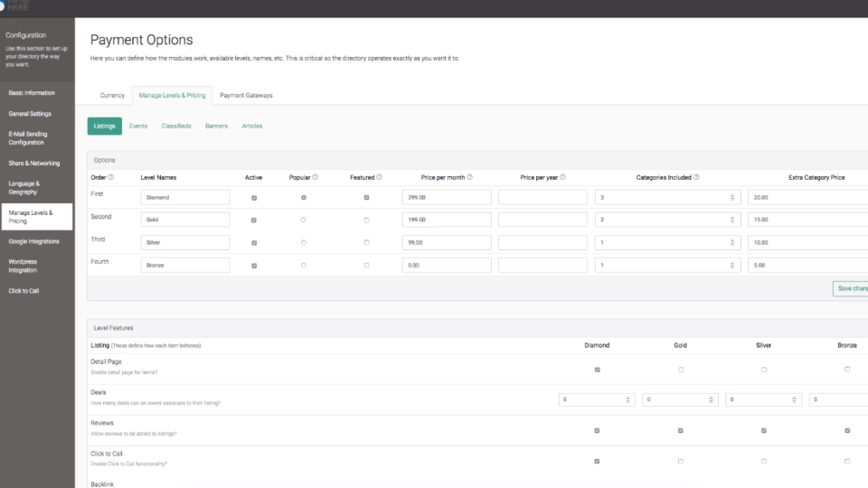Screen dimensions: 868x488
Task: Switch to the Payment Gateways tab
Action: [246, 95]
